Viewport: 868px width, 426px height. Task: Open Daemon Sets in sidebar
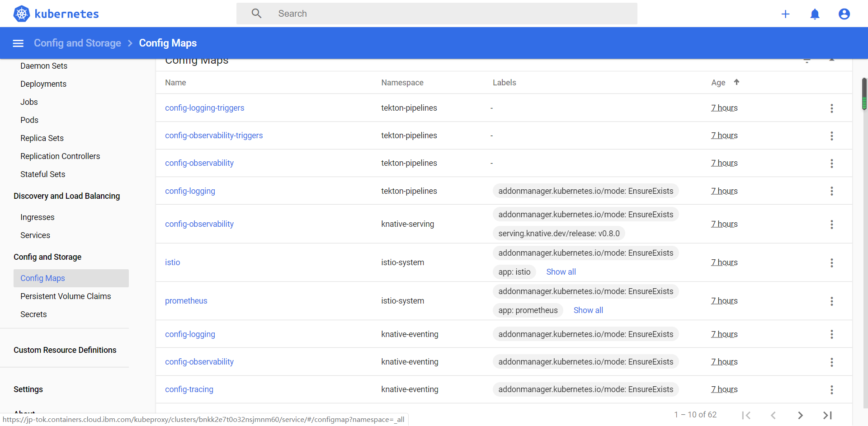tap(44, 66)
